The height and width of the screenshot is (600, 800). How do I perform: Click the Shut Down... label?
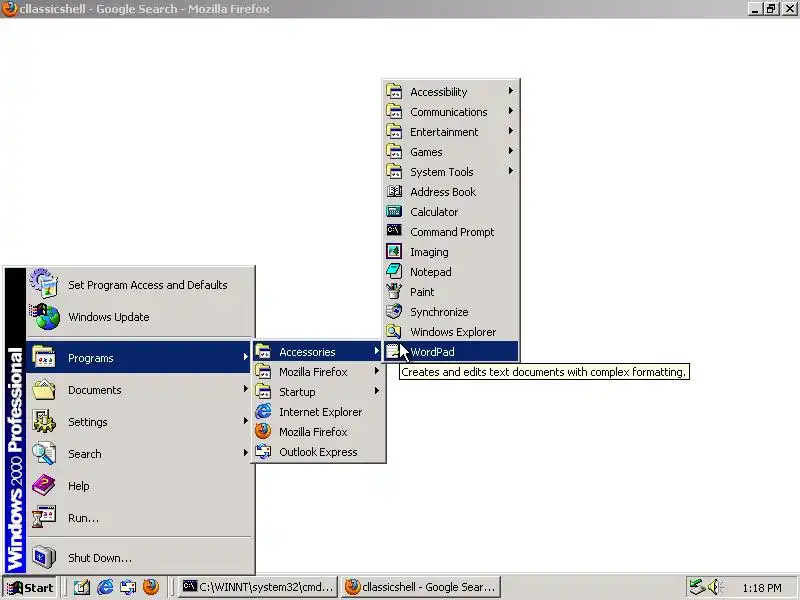[x=100, y=558]
